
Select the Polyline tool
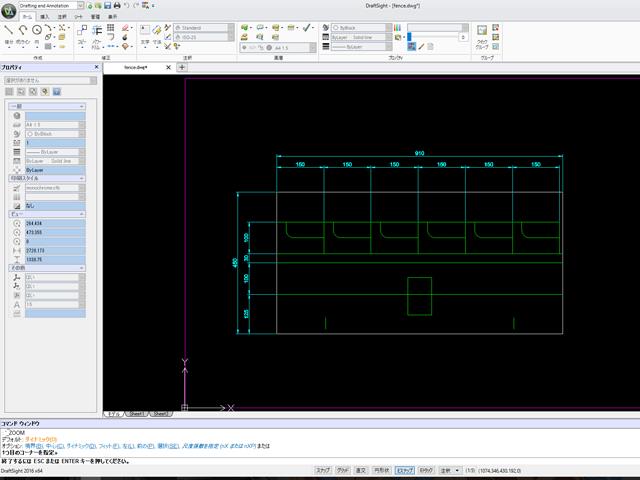(x=23, y=30)
